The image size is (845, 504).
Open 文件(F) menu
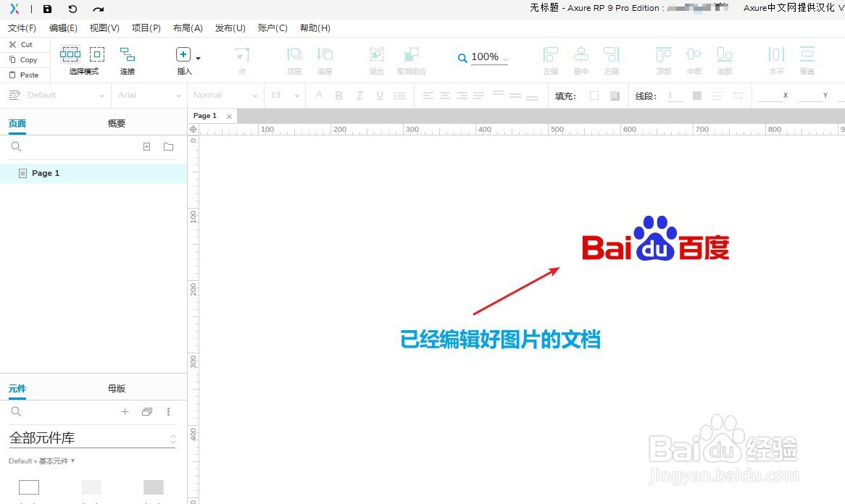click(22, 28)
